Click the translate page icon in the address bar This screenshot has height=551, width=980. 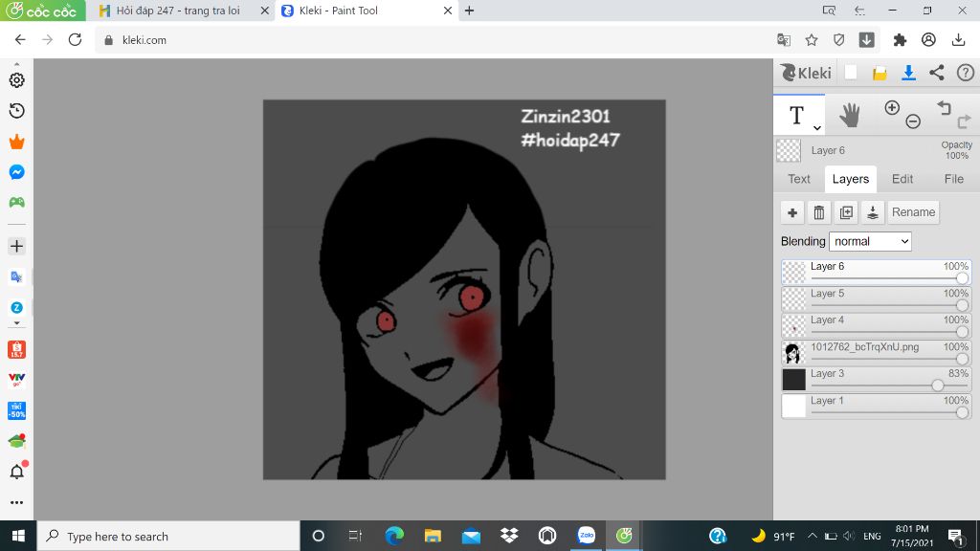[783, 40]
